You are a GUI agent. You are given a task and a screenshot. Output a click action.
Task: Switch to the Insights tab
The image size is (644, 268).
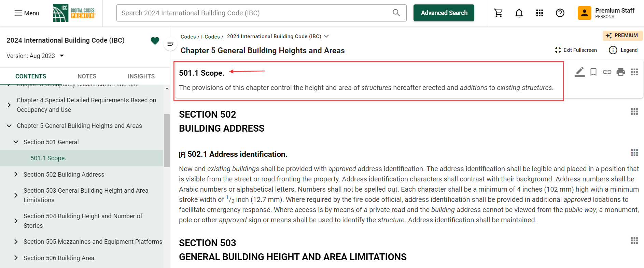141,76
